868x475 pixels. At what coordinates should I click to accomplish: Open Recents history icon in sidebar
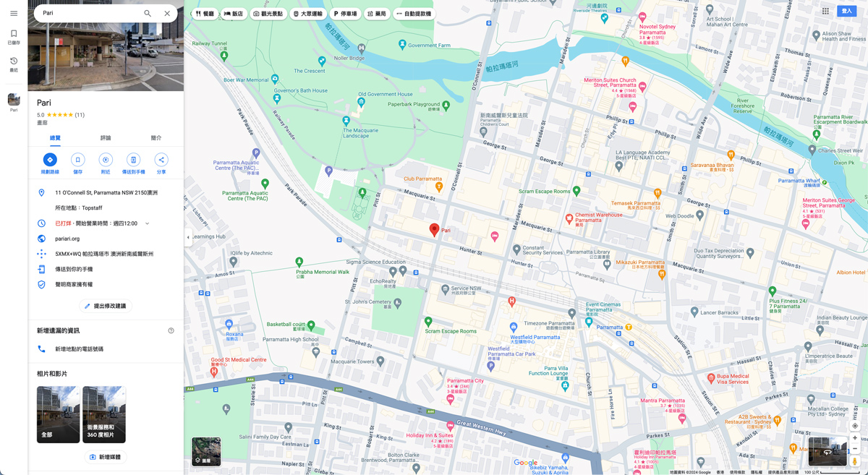point(13,61)
